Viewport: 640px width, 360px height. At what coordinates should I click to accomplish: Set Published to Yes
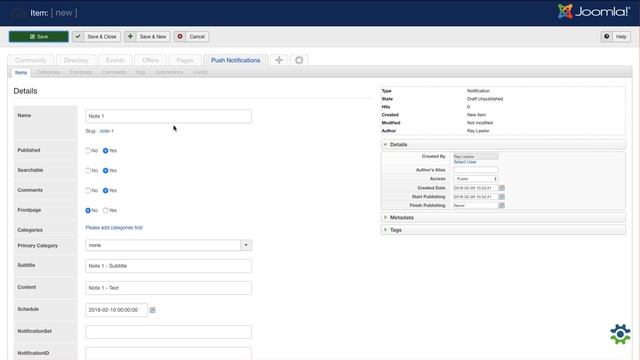pyautogui.click(x=105, y=151)
